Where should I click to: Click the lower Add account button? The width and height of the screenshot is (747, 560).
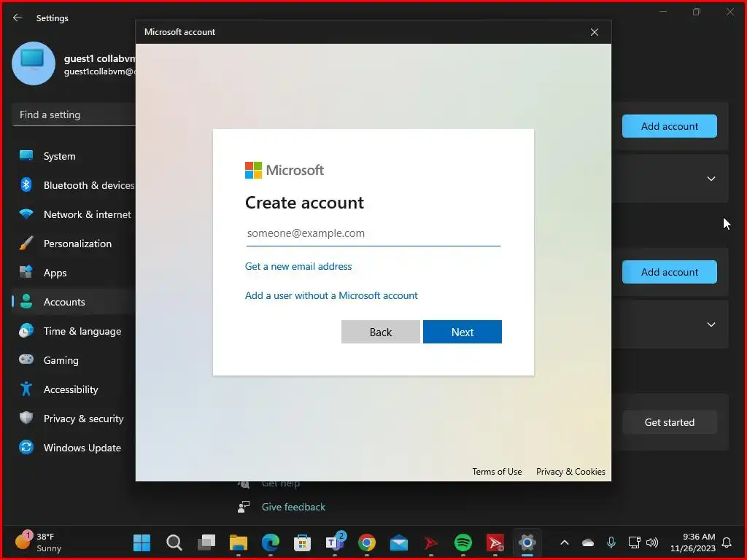(x=670, y=272)
